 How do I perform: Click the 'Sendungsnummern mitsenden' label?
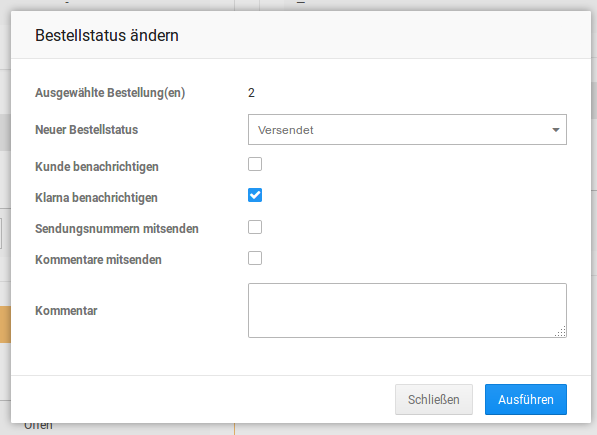tap(117, 229)
